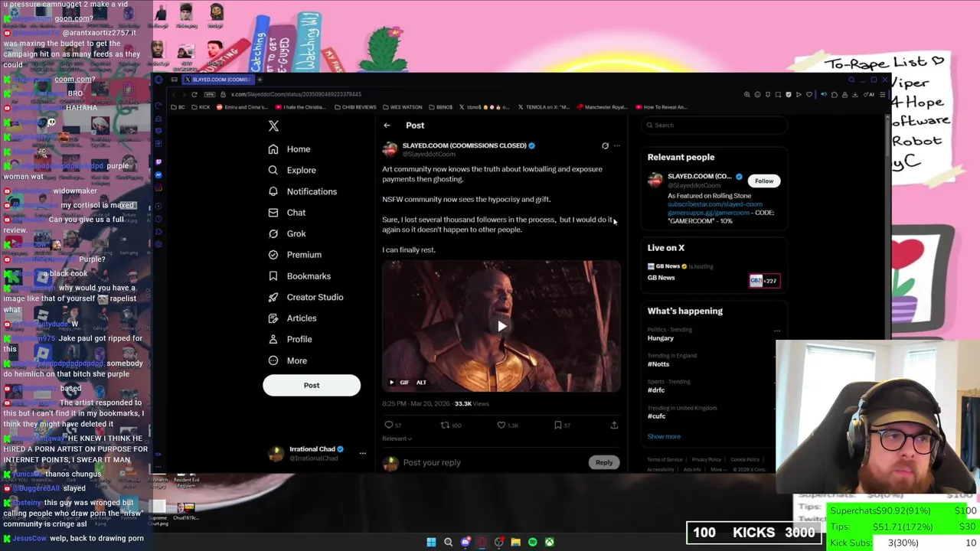Open SLAYED.COOM profile avatar on post
Screen dimensions: 980x551
coord(390,149)
